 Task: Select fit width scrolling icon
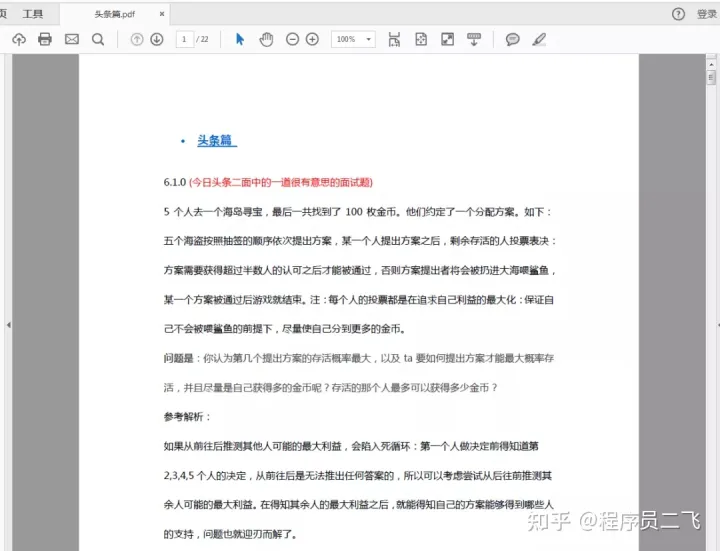[394, 39]
